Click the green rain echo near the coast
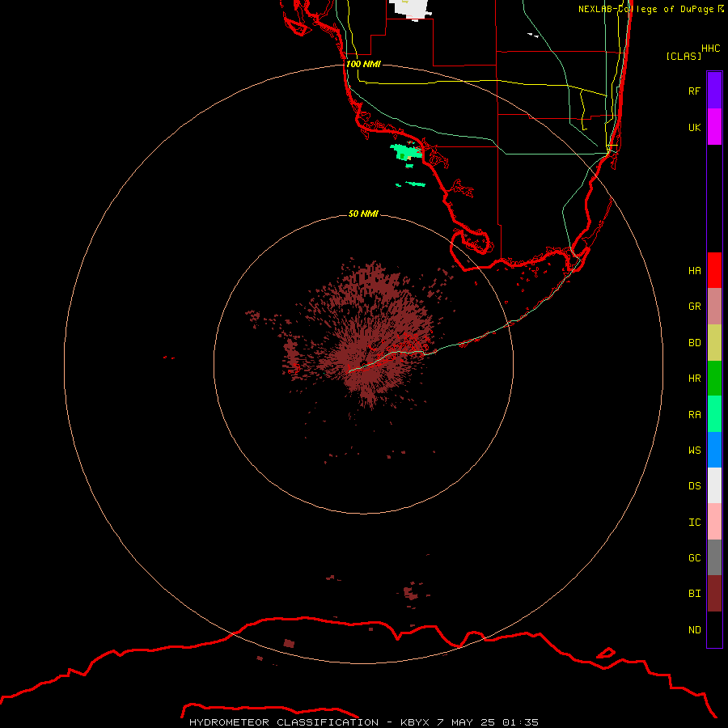 (x=405, y=152)
